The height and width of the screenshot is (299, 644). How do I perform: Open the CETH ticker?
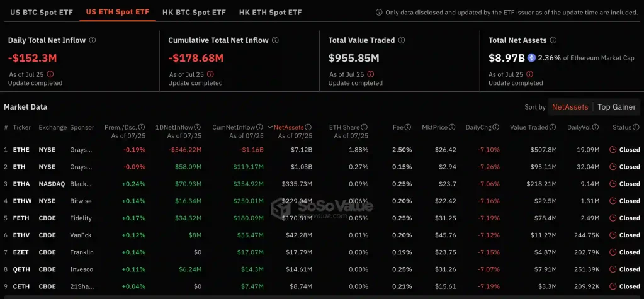(21, 286)
